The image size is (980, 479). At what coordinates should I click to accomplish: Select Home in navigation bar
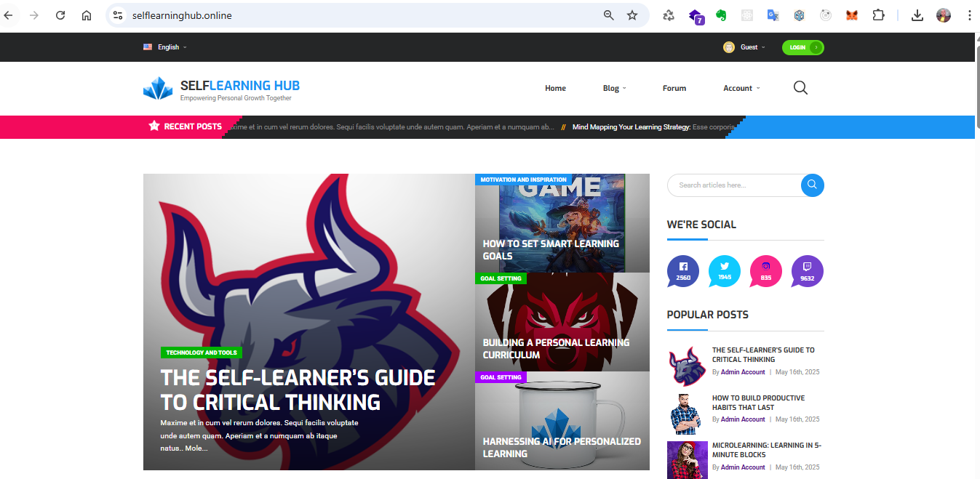pos(555,88)
